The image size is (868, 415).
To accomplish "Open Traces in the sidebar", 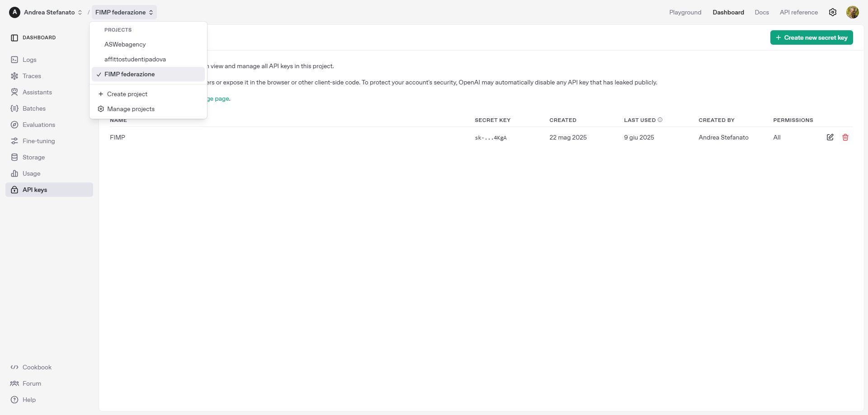I will pos(32,76).
